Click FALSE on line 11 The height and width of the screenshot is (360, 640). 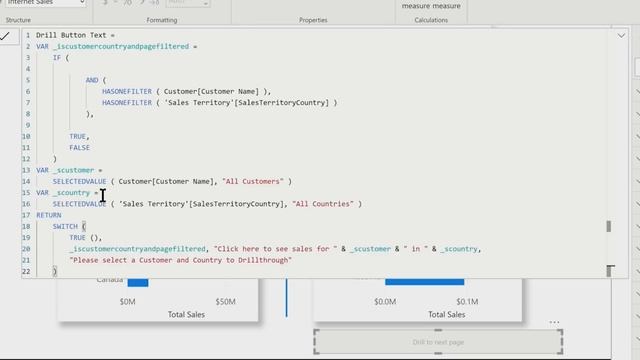[x=80, y=147]
